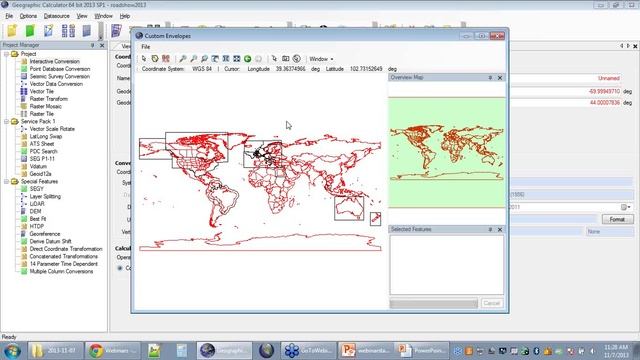Open the main File menu

pos(9,16)
